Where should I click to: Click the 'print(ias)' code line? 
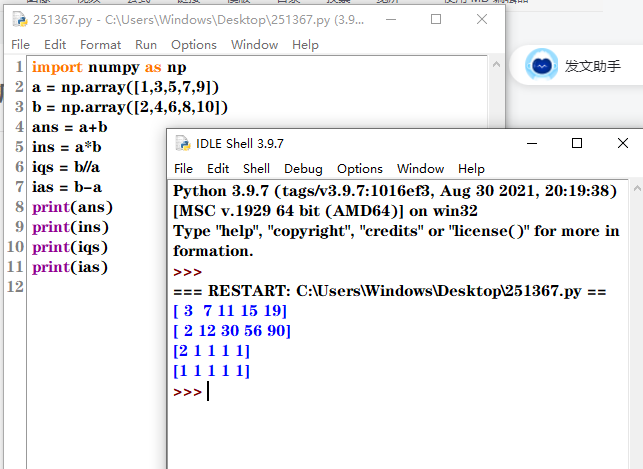70,268
